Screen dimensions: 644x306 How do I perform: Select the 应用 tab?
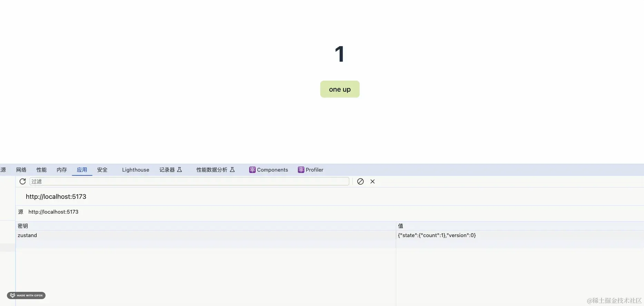point(82,170)
